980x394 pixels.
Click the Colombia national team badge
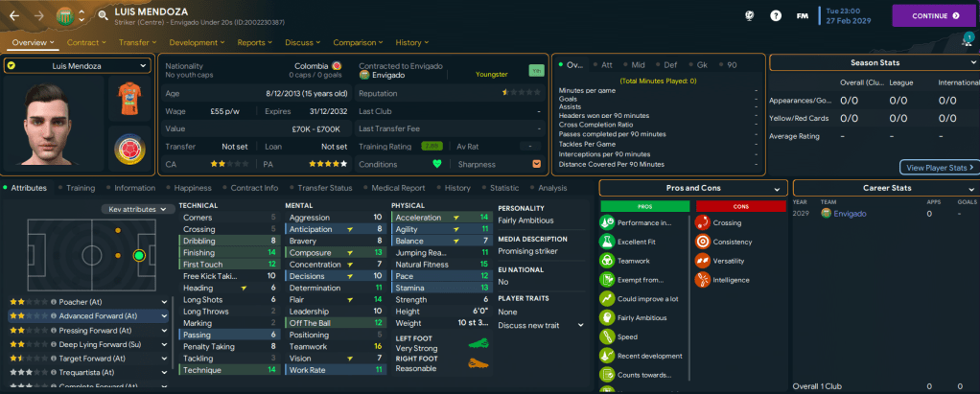(128, 149)
